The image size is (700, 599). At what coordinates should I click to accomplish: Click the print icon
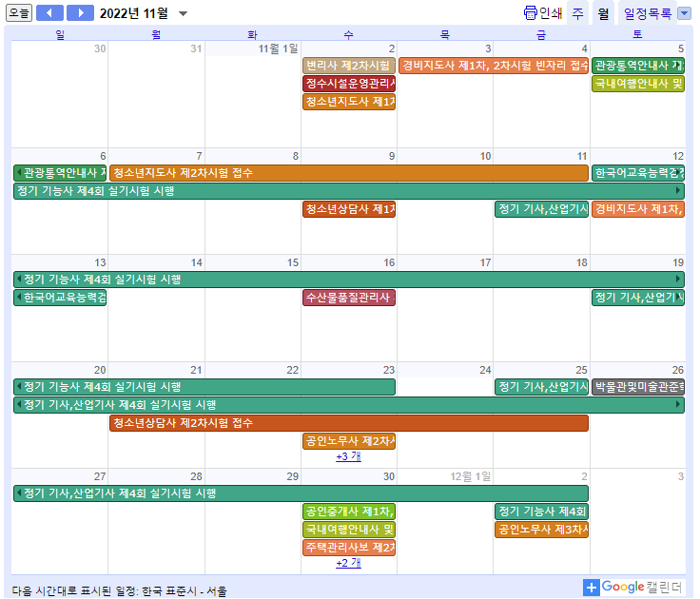point(531,13)
